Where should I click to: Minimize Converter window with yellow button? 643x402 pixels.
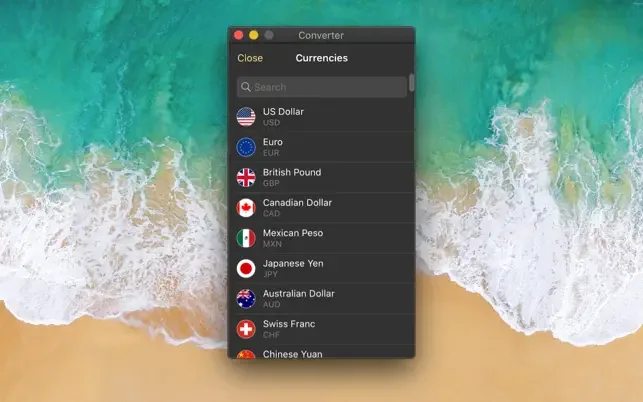point(253,35)
